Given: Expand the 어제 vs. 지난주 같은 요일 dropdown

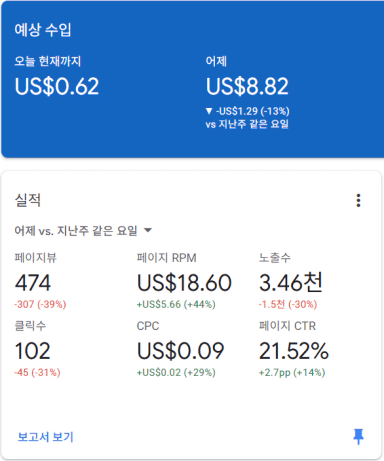Looking at the screenshot, I should (83, 230).
